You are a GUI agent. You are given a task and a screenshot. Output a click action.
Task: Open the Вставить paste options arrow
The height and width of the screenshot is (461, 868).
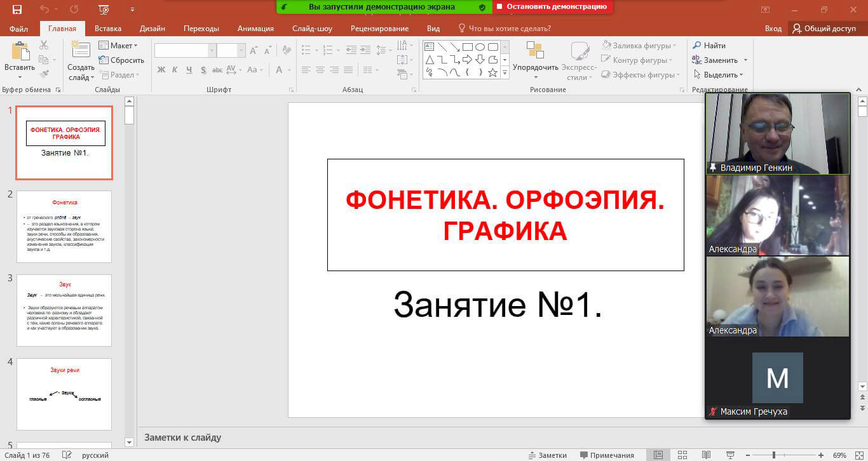click(20, 77)
